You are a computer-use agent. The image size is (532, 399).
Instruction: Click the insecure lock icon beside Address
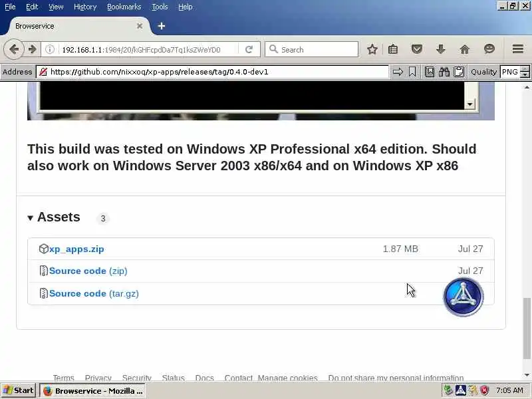[43, 72]
